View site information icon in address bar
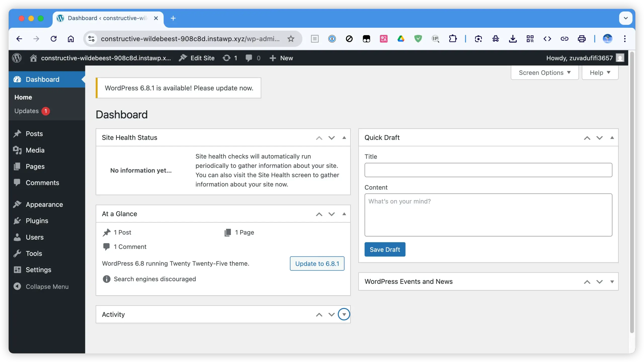Screen dimensions: 644x362 [91, 39]
